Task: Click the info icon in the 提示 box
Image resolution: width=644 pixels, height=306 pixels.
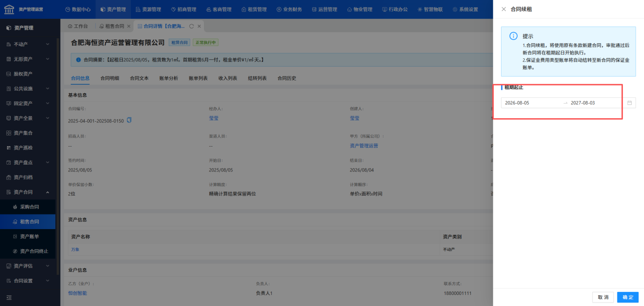Action: pyautogui.click(x=513, y=36)
